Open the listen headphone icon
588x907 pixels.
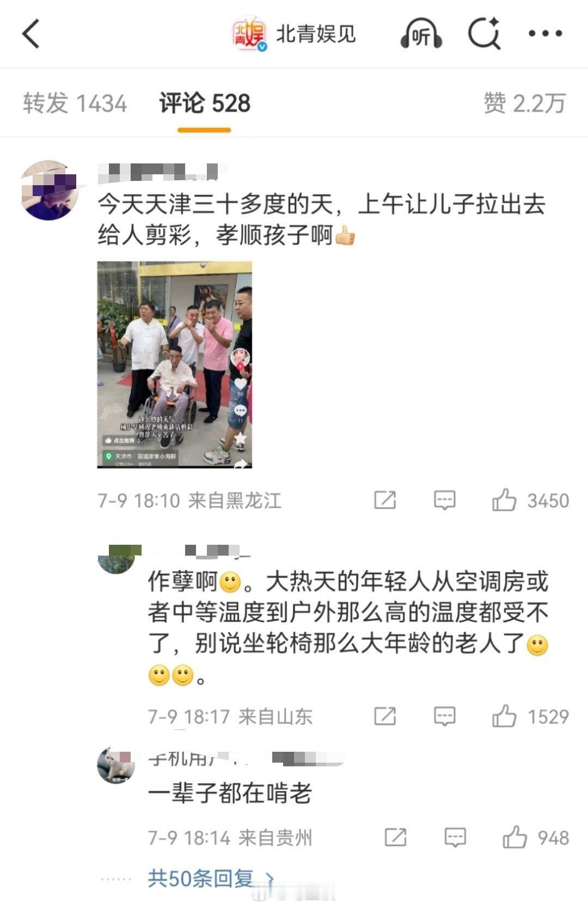pyautogui.click(x=420, y=34)
